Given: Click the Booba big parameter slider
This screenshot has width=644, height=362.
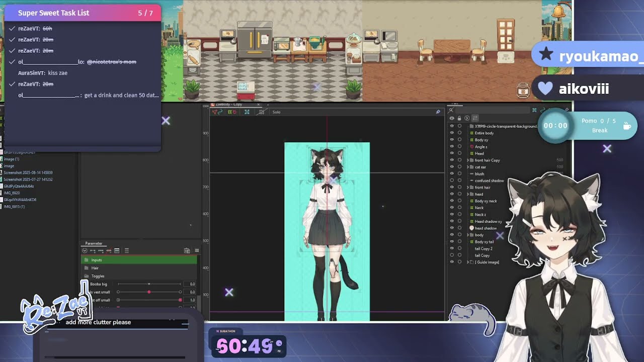Looking at the screenshot, I should [149, 284].
